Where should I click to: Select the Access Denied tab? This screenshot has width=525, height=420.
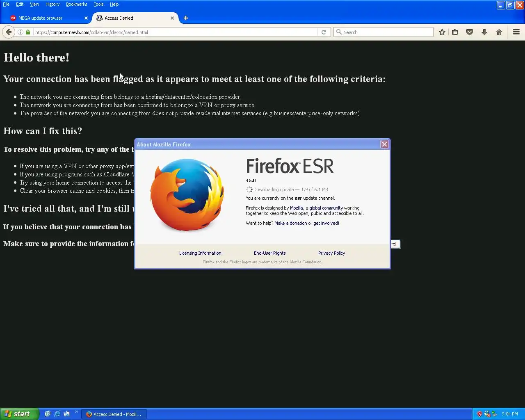pos(135,18)
